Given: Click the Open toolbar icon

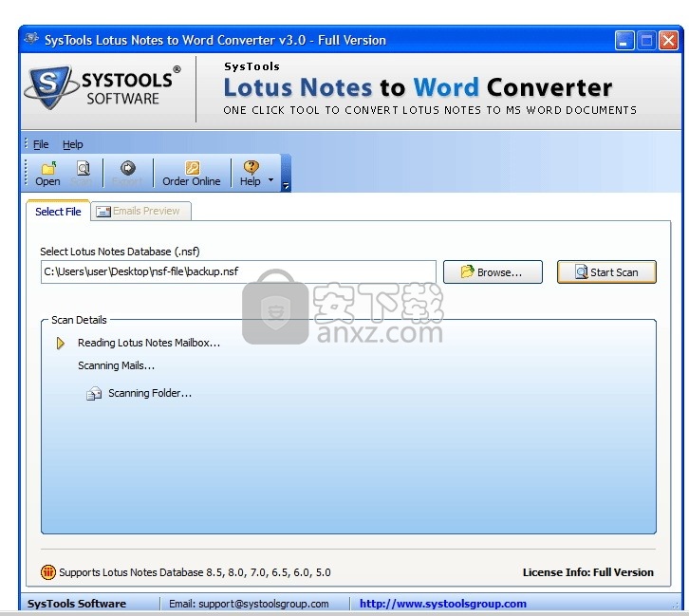Looking at the screenshot, I should pos(47,169).
